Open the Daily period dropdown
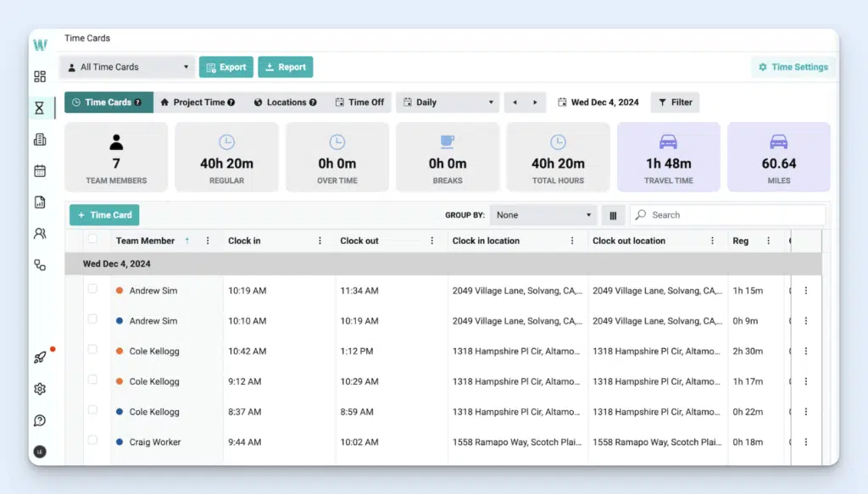Screen dimensions: 868x494 pos(448,103)
